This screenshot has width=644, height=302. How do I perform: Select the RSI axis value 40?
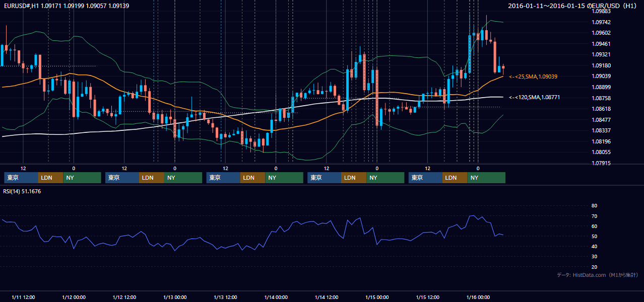pyautogui.click(x=594, y=246)
